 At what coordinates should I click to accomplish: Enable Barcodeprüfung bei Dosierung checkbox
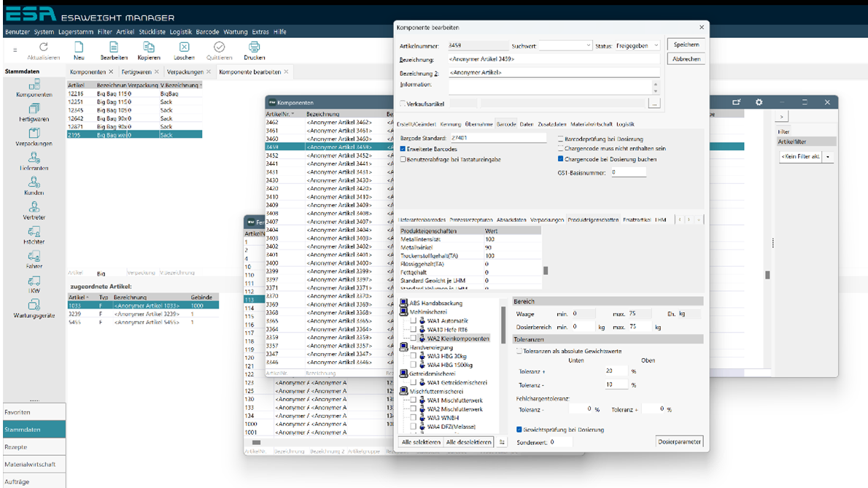[x=560, y=139]
